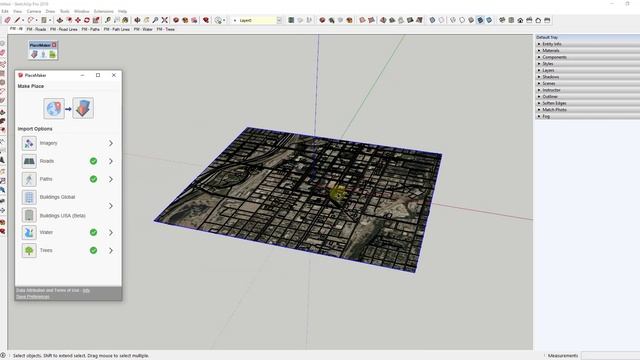Click the Roads option icon
This screenshot has width=640, height=360.
coord(29,161)
